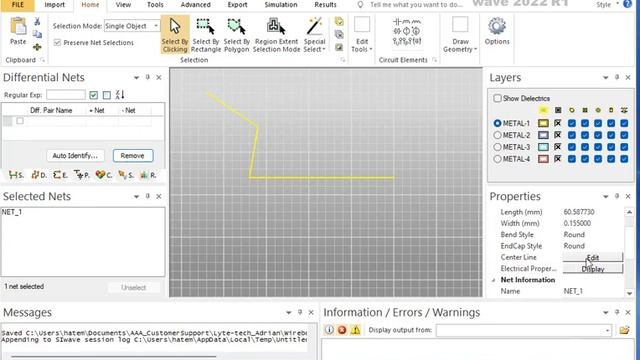The image size is (640, 360).
Task: Uncheck the first blue checkbox of METAL-1
Action: tap(572, 123)
